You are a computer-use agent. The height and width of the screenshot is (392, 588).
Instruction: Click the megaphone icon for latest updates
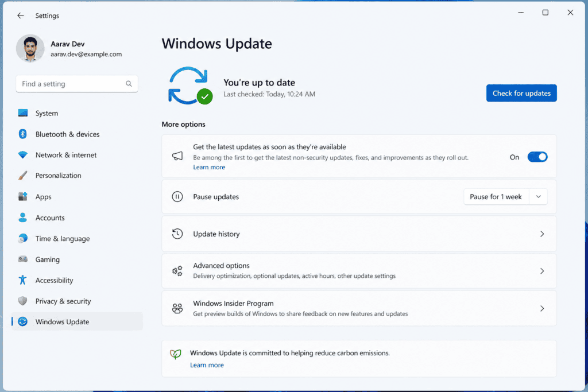(177, 156)
